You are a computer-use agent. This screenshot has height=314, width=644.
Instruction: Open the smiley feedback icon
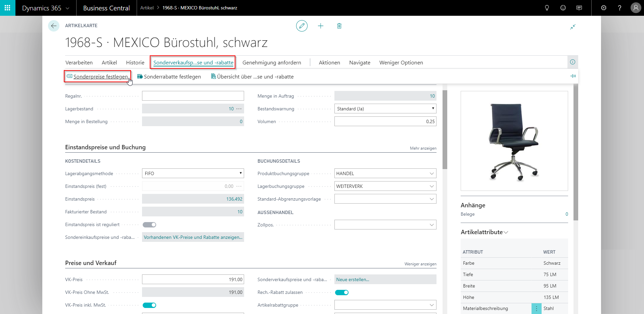pos(563,8)
